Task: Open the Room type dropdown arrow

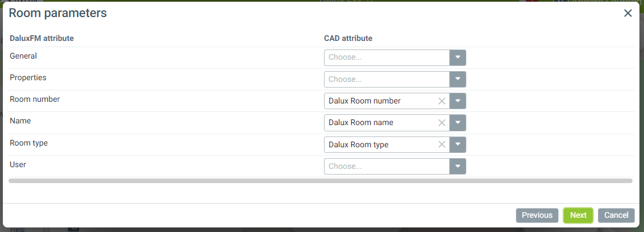Action: tap(458, 144)
